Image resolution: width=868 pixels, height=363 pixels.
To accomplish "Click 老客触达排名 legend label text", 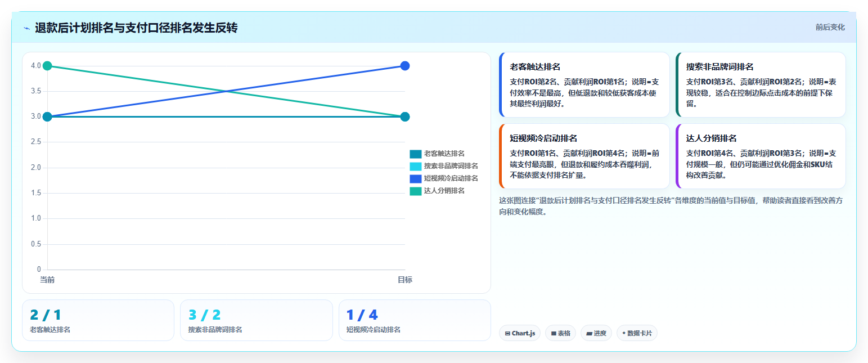I will tap(444, 154).
